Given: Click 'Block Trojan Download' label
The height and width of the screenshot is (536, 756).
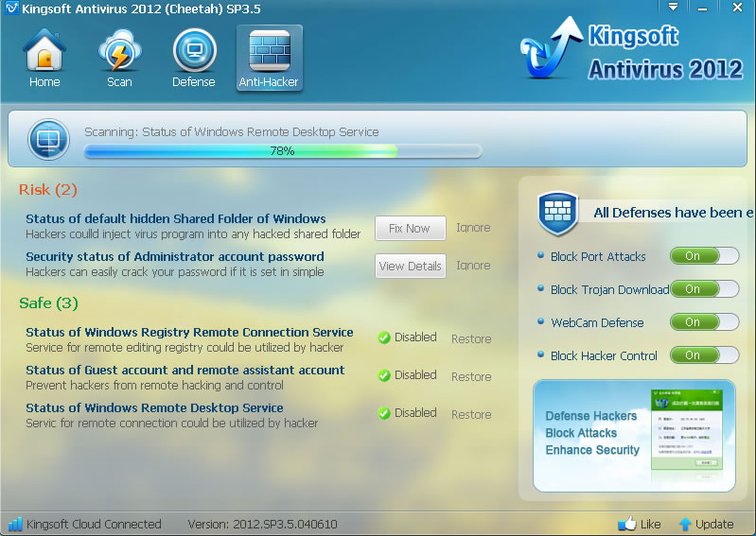Looking at the screenshot, I should [x=609, y=290].
